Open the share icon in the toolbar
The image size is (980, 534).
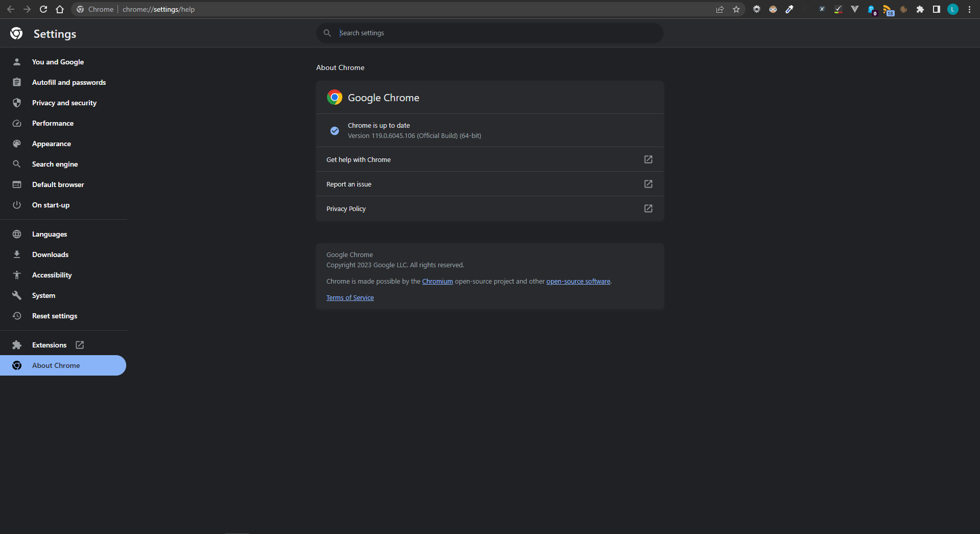click(x=720, y=9)
